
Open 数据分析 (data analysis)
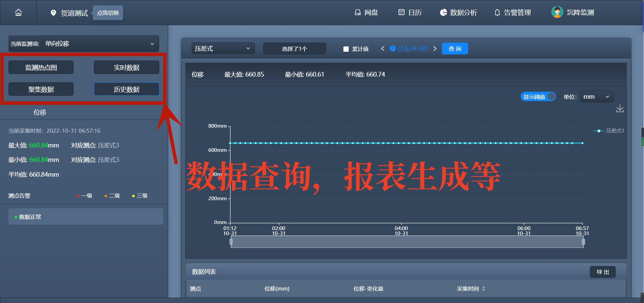coord(458,12)
